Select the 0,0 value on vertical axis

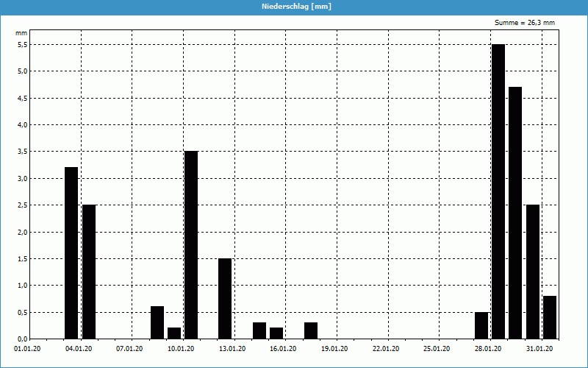click(x=22, y=339)
